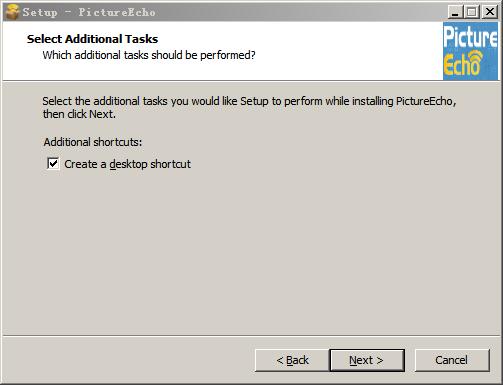Click the word 'Picture' in the logo
Image resolution: width=503 pixels, height=385 pixels.
click(470, 37)
